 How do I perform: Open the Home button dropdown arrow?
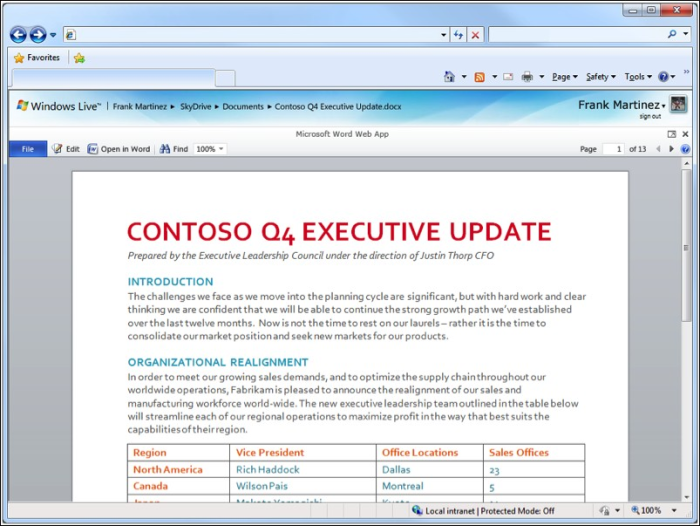pos(464,77)
